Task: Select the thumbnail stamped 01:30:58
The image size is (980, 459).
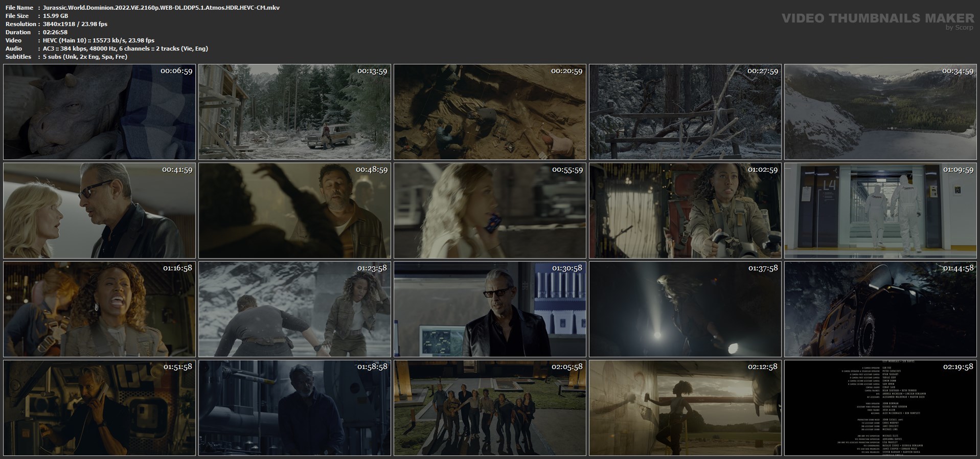Action: point(490,309)
